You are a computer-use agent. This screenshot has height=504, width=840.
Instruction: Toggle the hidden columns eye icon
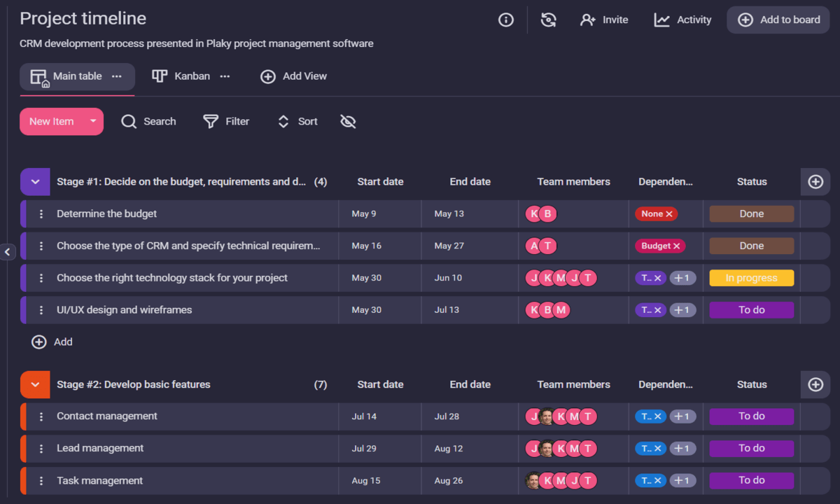coord(348,121)
